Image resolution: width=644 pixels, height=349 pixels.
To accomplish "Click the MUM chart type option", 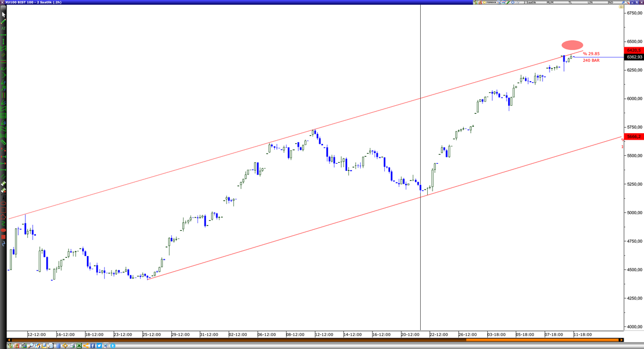I will pos(550,3).
